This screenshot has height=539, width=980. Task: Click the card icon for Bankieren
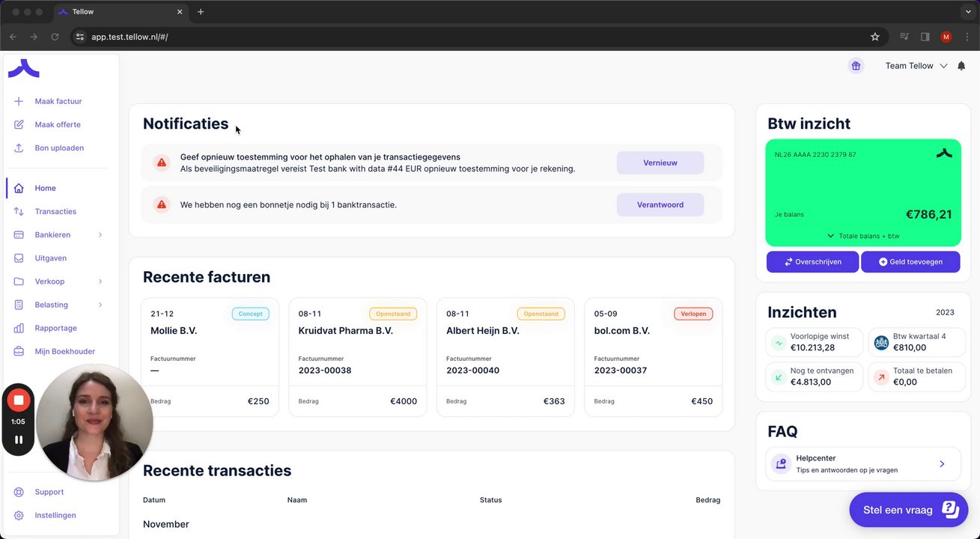click(19, 234)
